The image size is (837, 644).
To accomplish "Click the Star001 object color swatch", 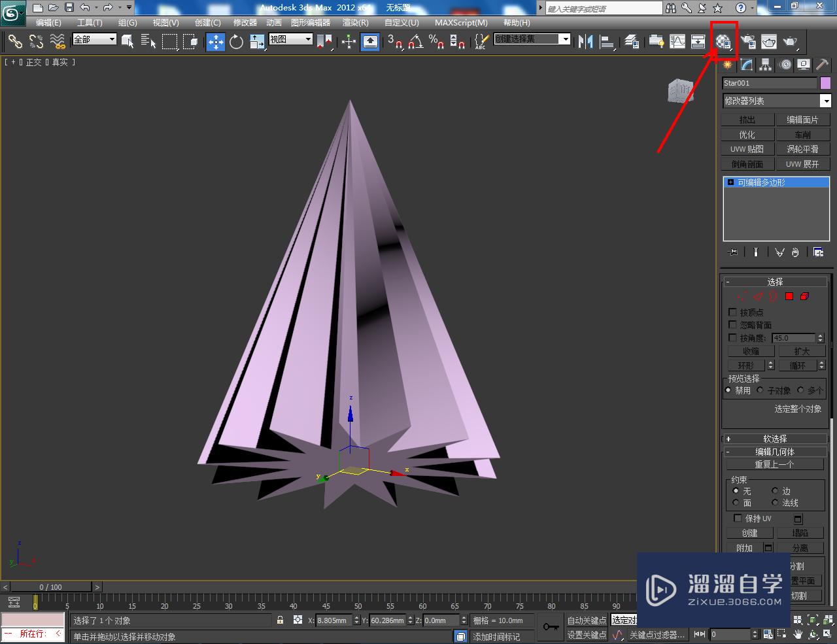I will pyautogui.click(x=825, y=83).
